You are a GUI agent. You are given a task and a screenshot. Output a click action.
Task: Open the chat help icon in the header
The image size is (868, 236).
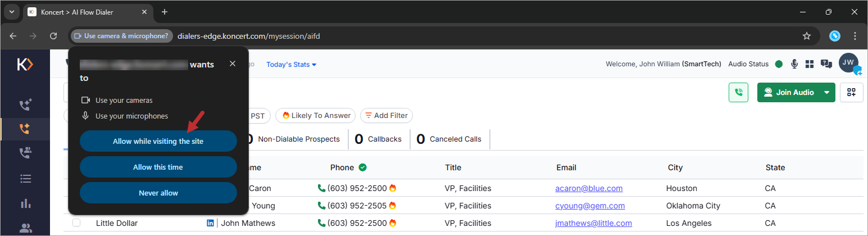(x=826, y=64)
